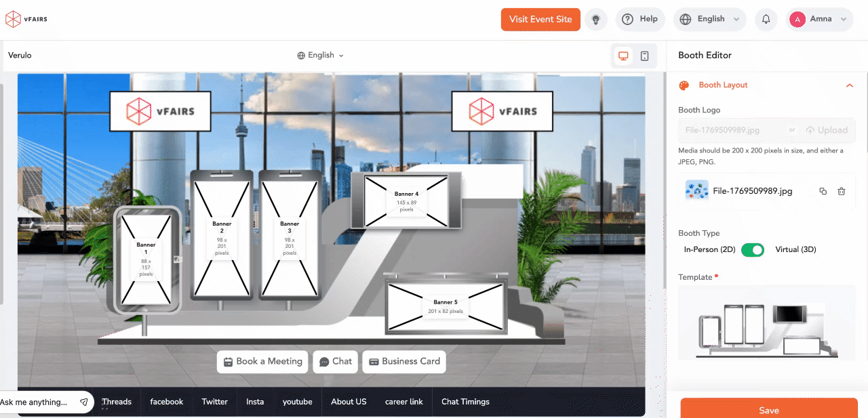Click the booth logo file name field
The height and width of the screenshot is (418, 868).
tap(731, 130)
